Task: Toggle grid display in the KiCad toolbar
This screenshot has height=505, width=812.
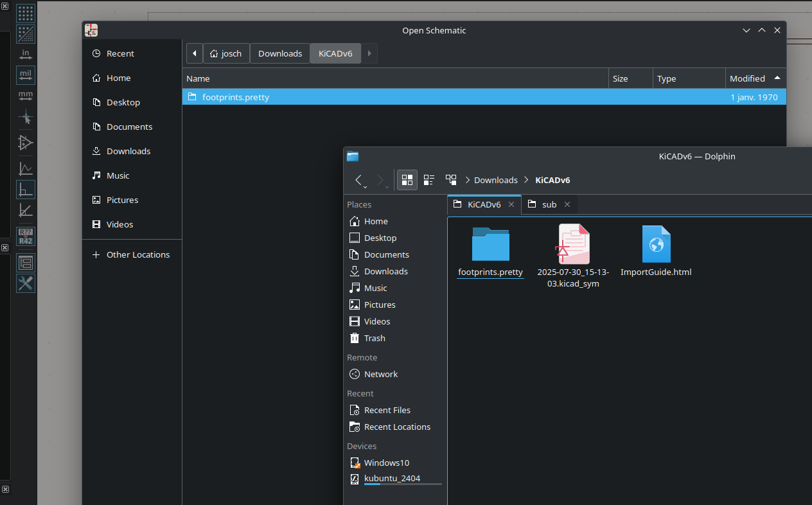Action: tap(26, 13)
